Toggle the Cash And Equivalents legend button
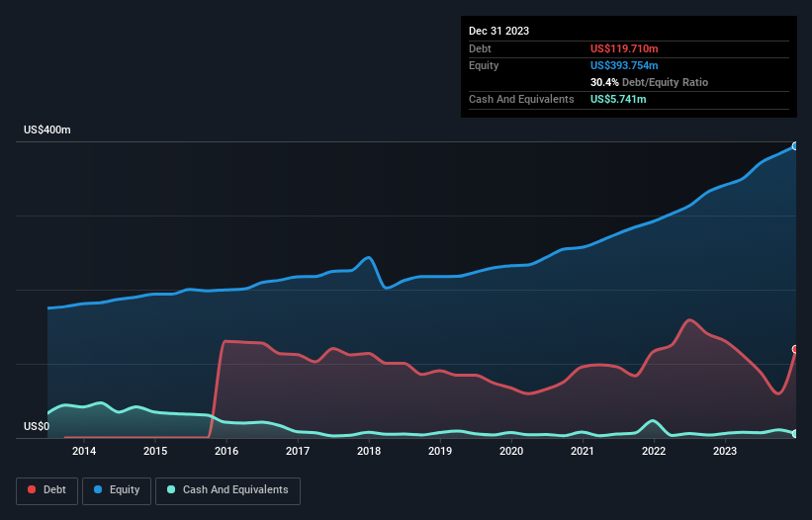The image size is (812, 520). 227,490
